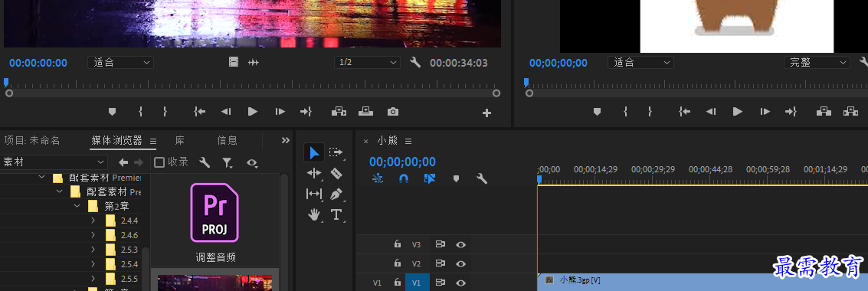This screenshot has width=868, height=291.
Task: Open file type filter funnel icon
Action: (228, 162)
